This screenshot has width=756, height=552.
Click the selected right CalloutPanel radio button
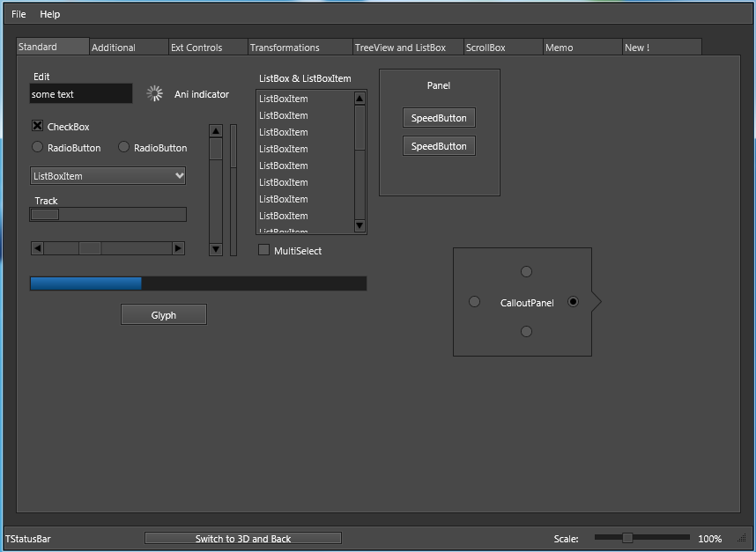tap(573, 301)
